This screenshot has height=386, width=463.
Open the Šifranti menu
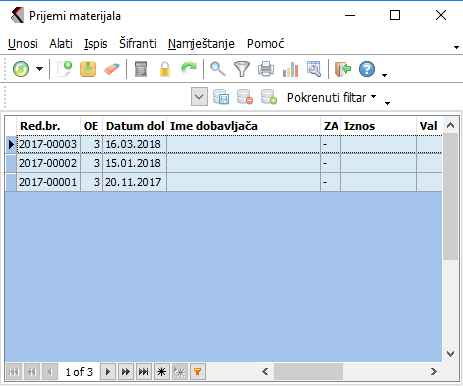(138, 44)
